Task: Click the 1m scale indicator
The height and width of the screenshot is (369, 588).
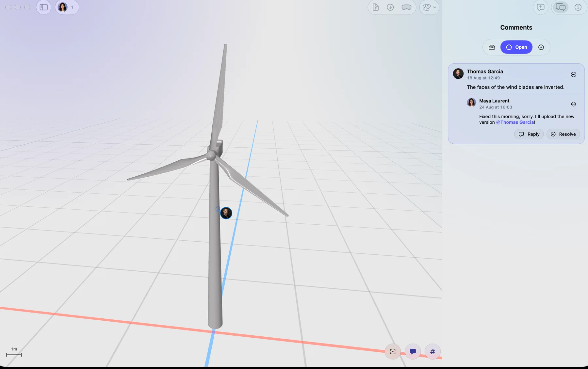Action: pyautogui.click(x=14, y=352)
